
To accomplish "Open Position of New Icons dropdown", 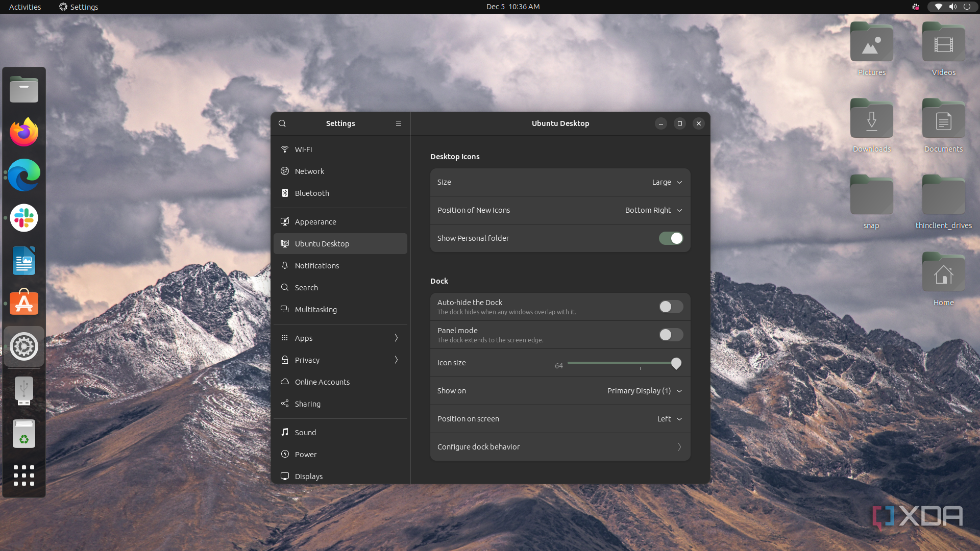I will click(x=653, y=210).
